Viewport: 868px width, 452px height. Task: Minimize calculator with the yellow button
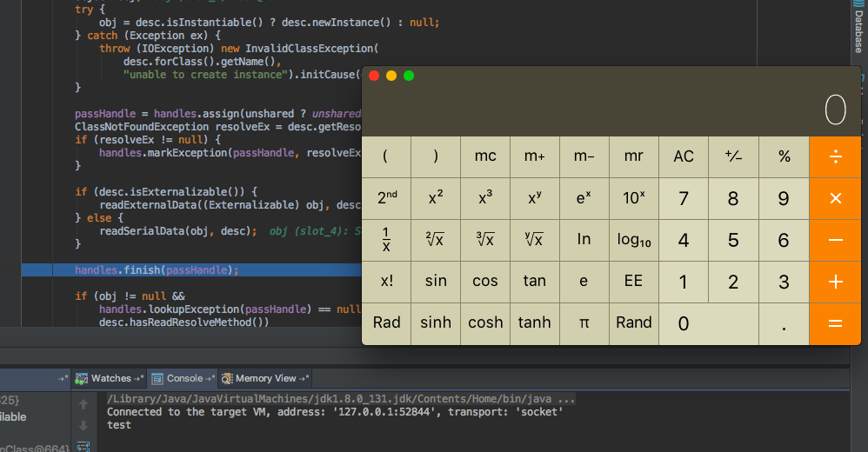click(x=391, y=76)
